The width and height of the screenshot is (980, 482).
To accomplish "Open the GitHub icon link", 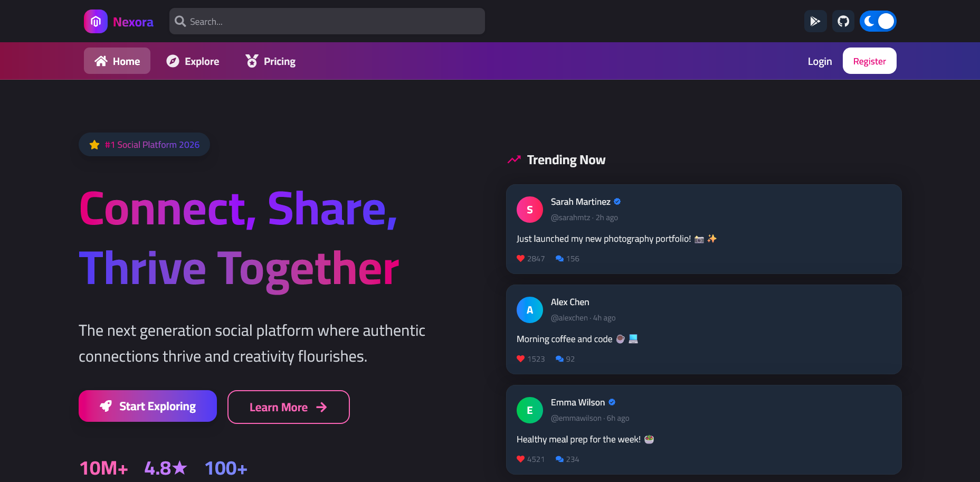I will 843,21.
